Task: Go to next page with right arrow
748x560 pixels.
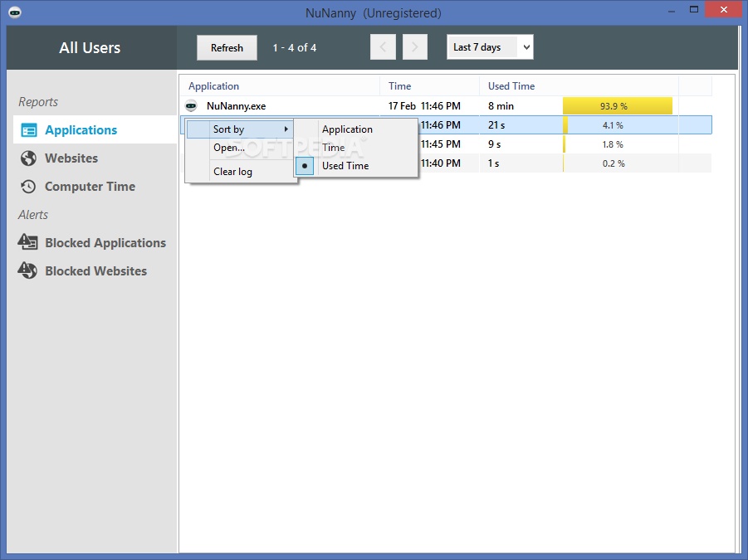Action: click(x=414, y=47)
